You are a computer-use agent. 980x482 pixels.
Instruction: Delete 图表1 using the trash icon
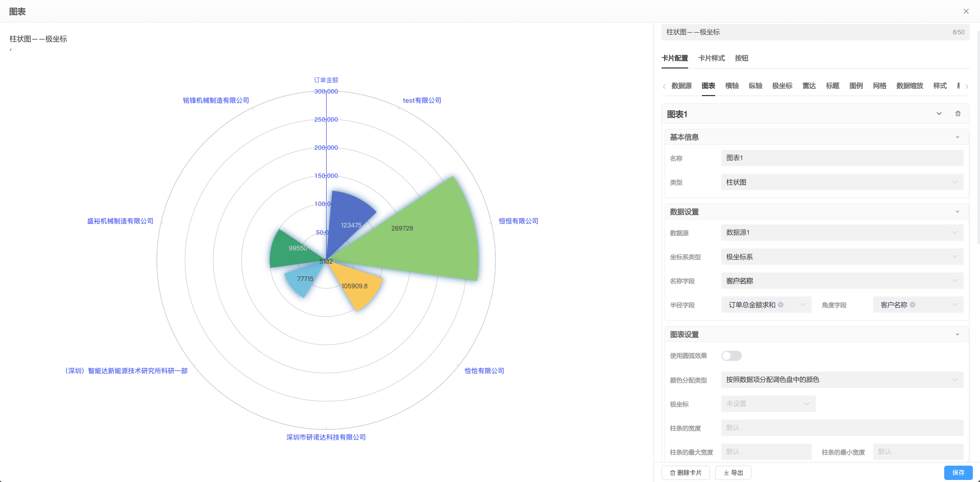(x=958, y=113)
